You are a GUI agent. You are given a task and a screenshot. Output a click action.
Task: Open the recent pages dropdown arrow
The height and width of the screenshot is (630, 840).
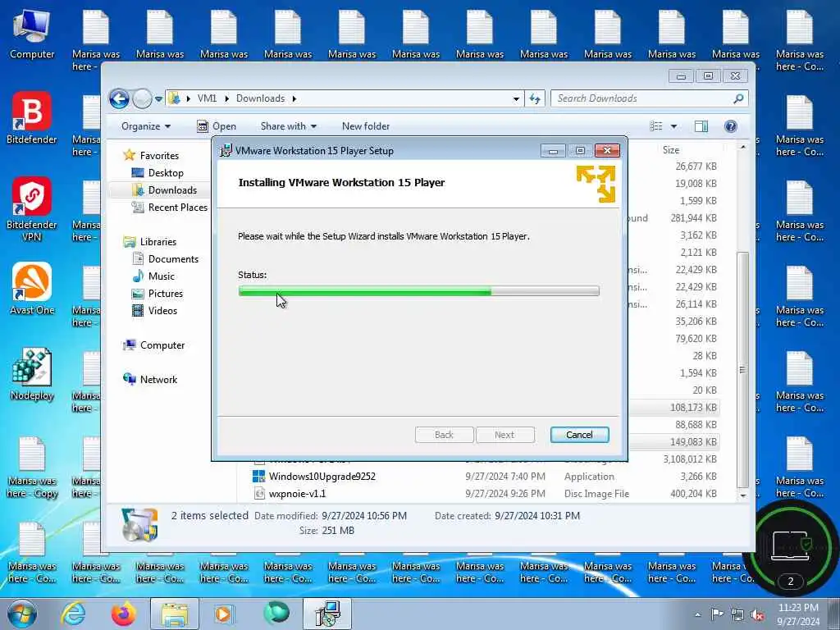coord(158,99)
